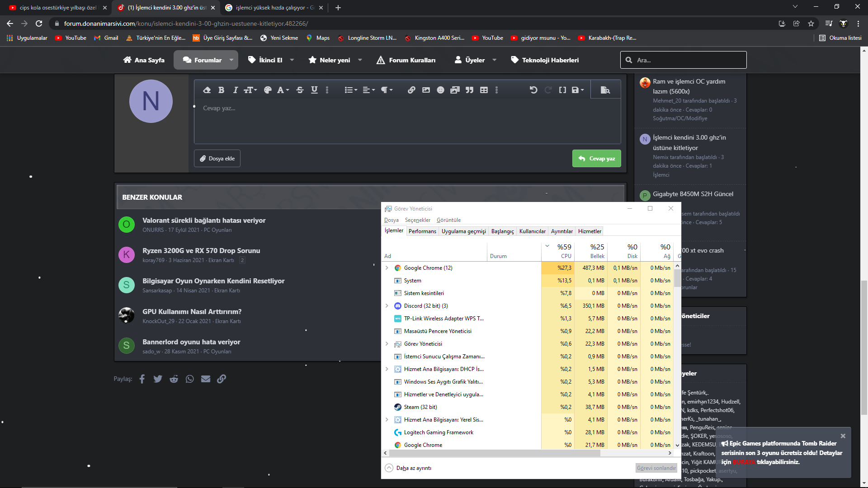Click Görevi sonlandır button
The image size is (868, 488).
tap(656, 468)
